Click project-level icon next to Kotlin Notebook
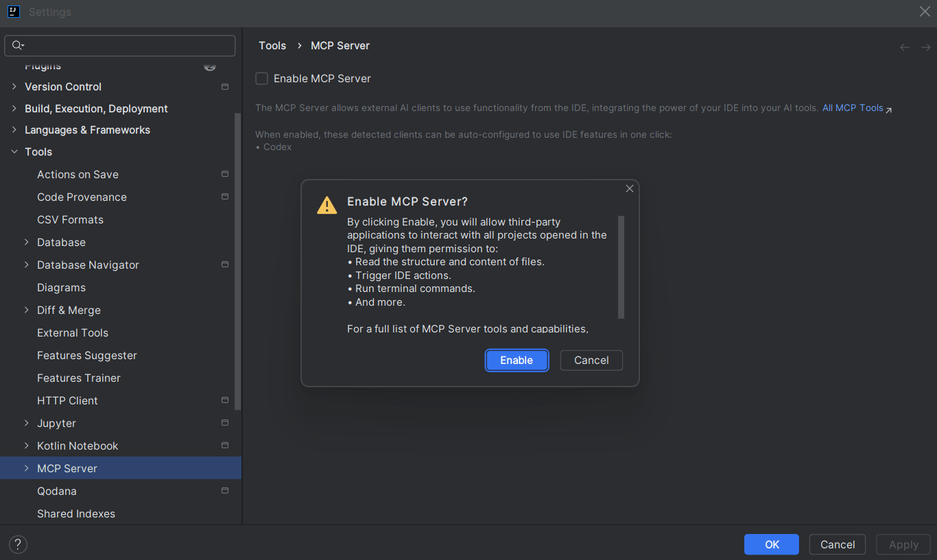The height and width of the screenshot is (560, 937). click(225, 446)
